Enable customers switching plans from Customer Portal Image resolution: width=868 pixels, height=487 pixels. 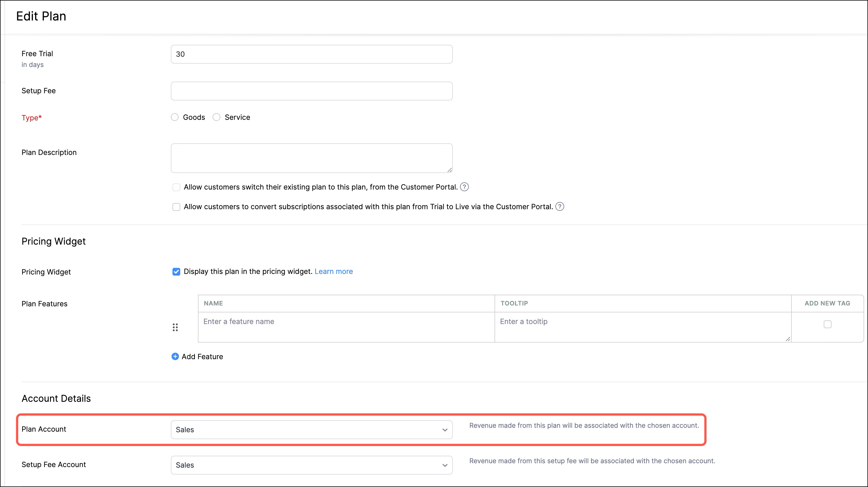(x=176, y=187)
